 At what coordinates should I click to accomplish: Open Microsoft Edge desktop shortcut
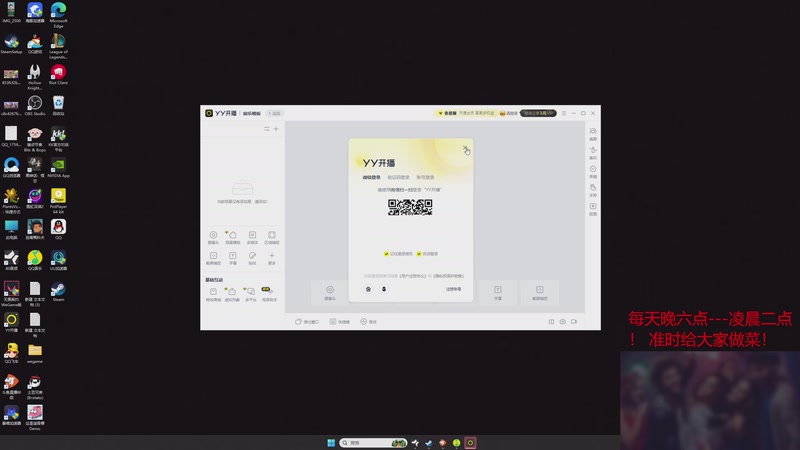pyautogui.click(x=58, y=15)
